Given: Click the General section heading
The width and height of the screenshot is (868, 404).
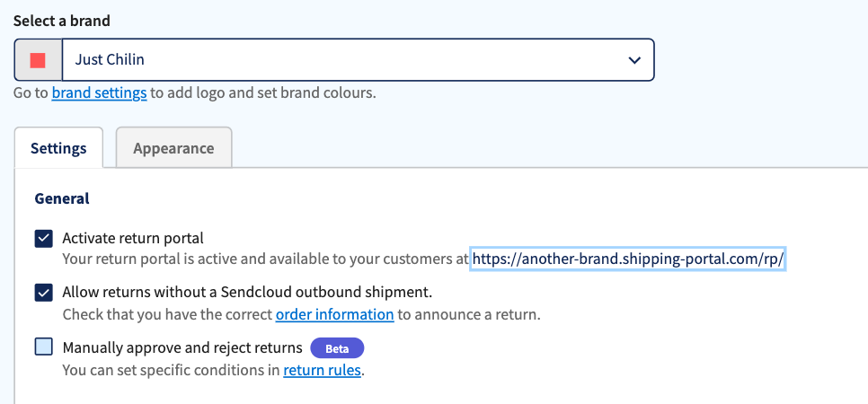Looking at the screenshot, I should (62, 198).
